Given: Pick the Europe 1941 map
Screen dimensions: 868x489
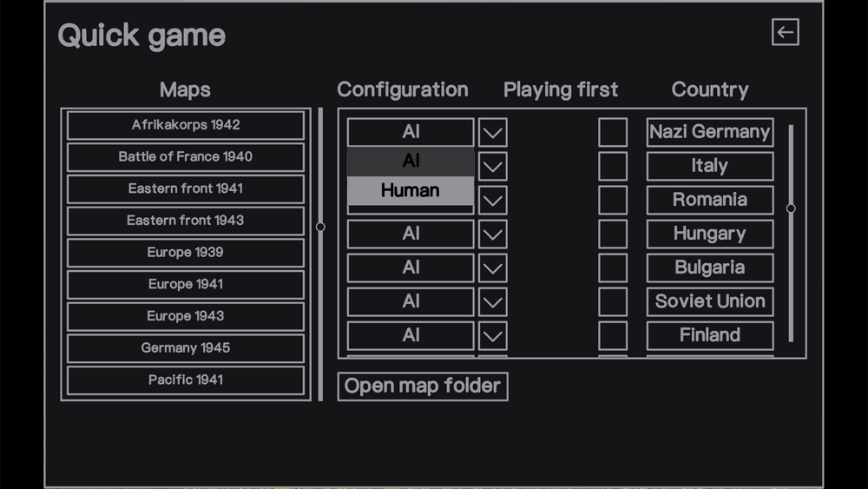Looking at the screenshot, I should tap(186, 285).
